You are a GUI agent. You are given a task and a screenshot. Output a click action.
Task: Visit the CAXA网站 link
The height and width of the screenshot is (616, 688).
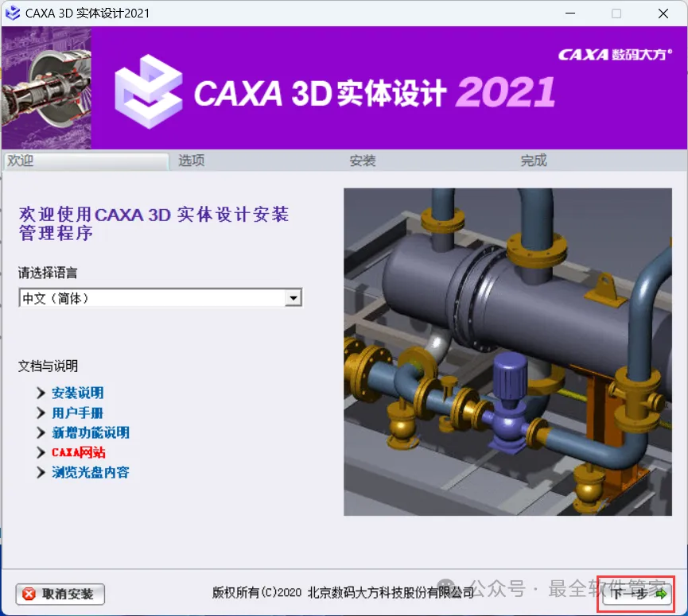click(79, 452)
